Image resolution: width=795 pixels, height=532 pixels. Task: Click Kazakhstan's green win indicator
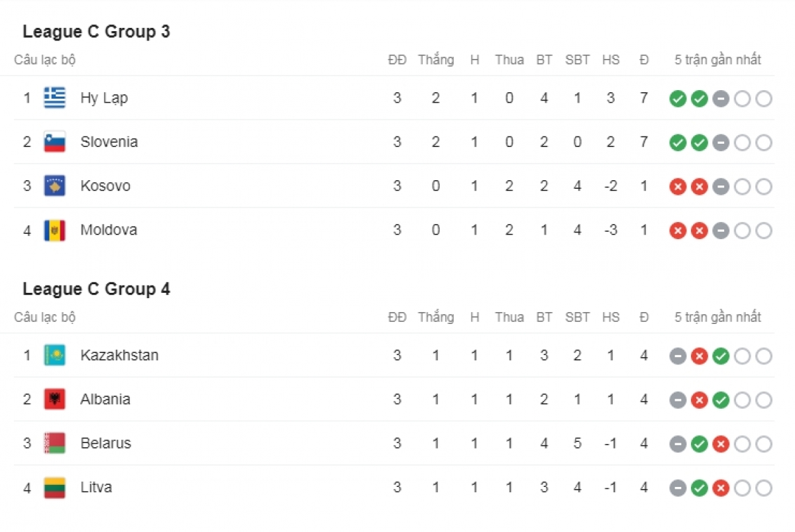click(x=721, y=356)
